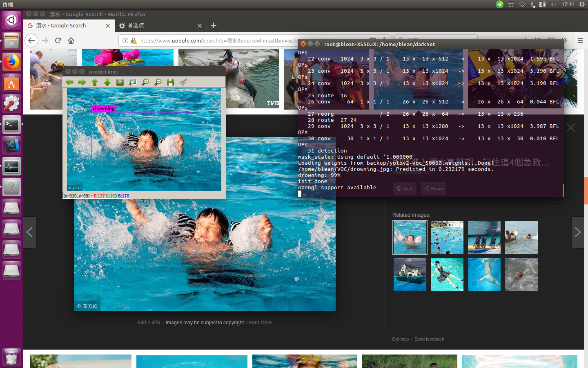Click the "drowning: 99%" line in terminal
The image size is (588, 368).
tap(319, 175)
